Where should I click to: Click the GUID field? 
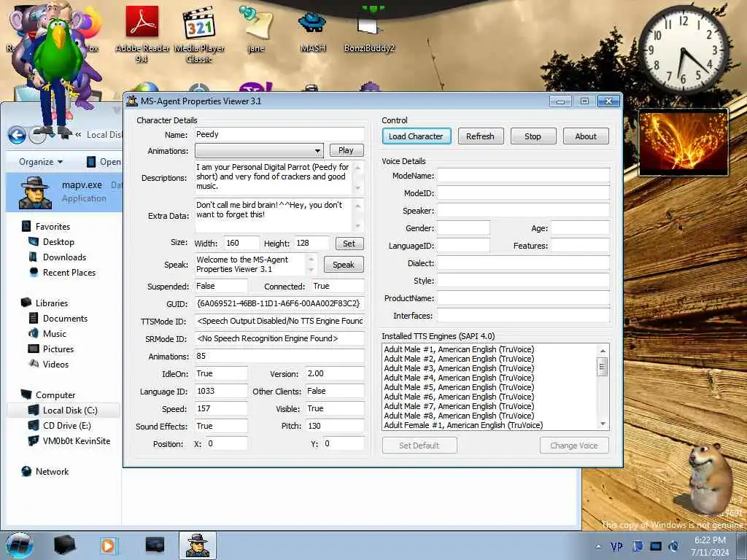click(279, 303)
